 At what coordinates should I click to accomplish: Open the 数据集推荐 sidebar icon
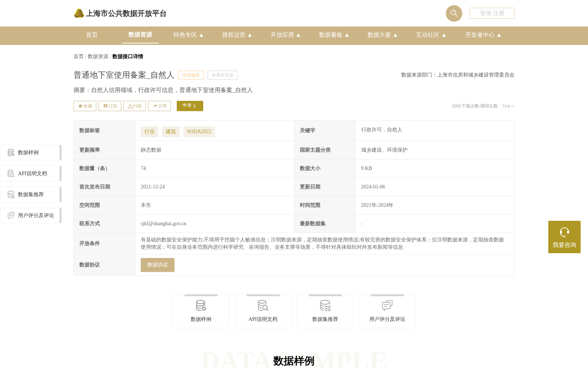tap(11, 194)
